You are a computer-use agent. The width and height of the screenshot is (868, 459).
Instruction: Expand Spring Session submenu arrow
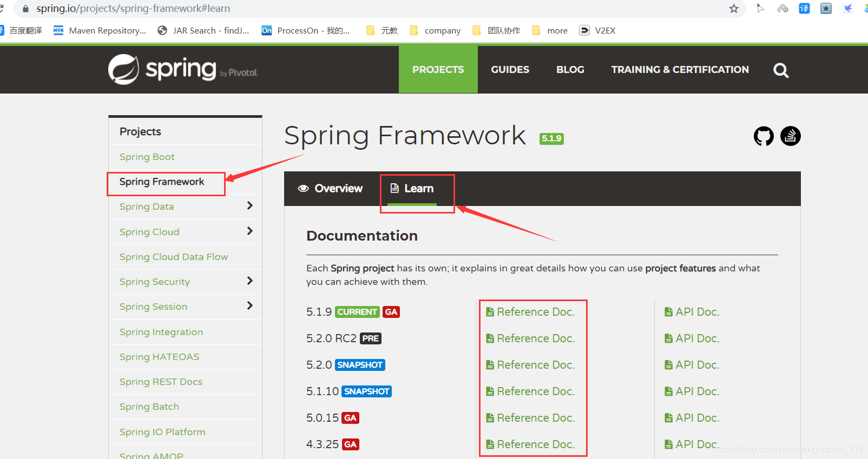249,305
